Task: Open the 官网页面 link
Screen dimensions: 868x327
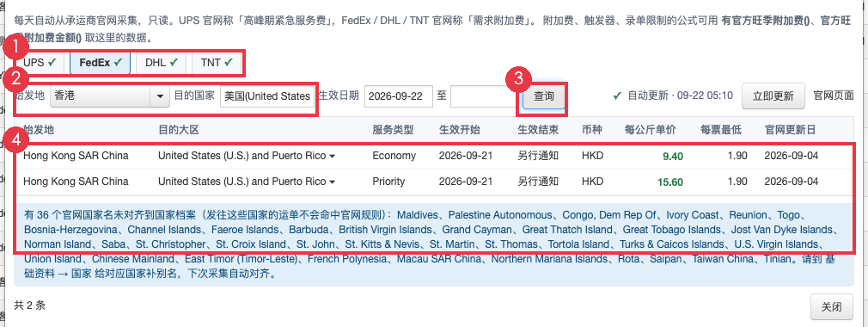Action: 833,96
